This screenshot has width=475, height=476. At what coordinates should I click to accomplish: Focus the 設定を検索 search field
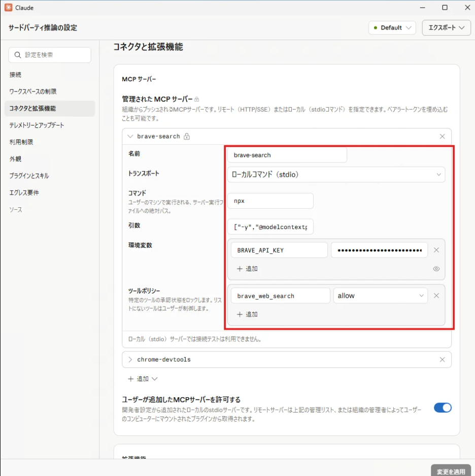50,55
